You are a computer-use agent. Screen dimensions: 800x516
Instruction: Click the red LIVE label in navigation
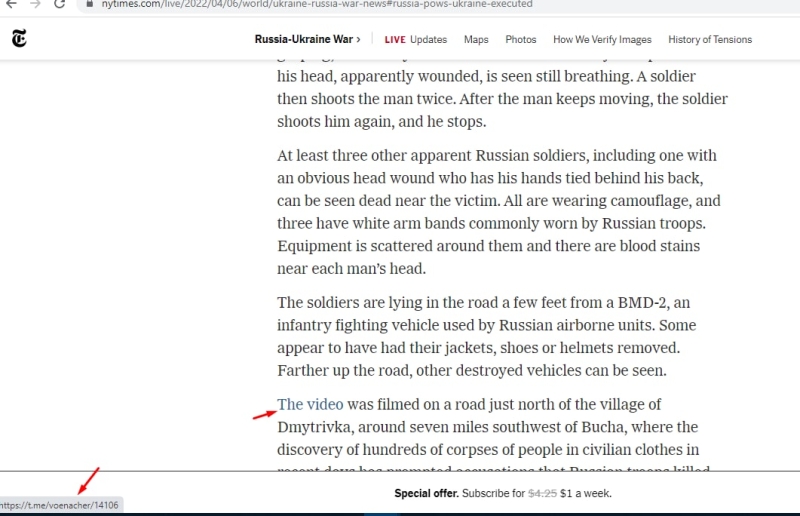point(395,40)
